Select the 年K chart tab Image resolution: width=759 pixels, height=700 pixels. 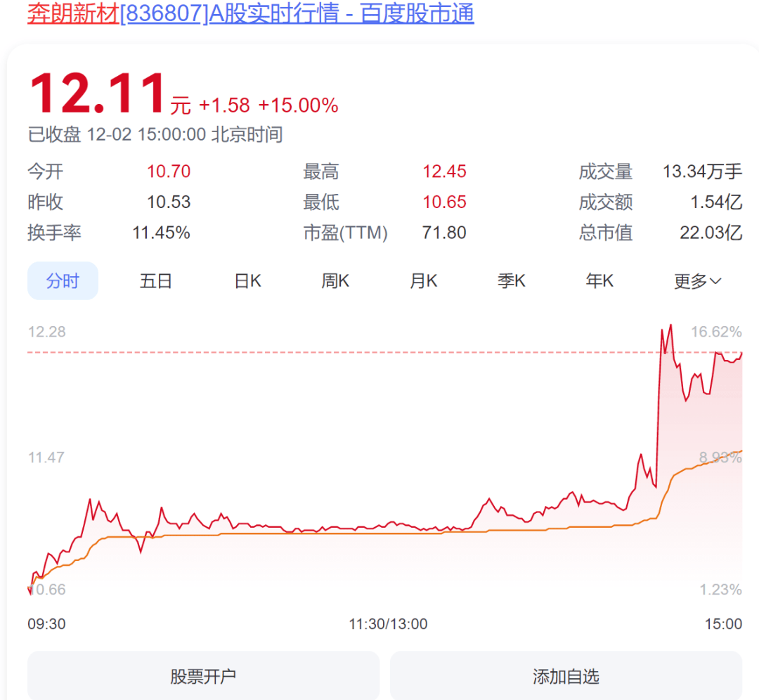pos(599,281)
